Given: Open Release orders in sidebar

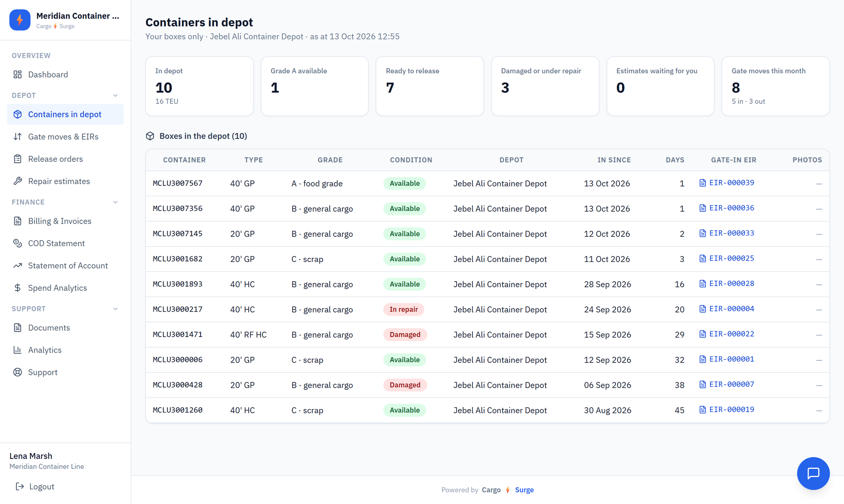Looking at the screenshot, I should coord(65,159).
